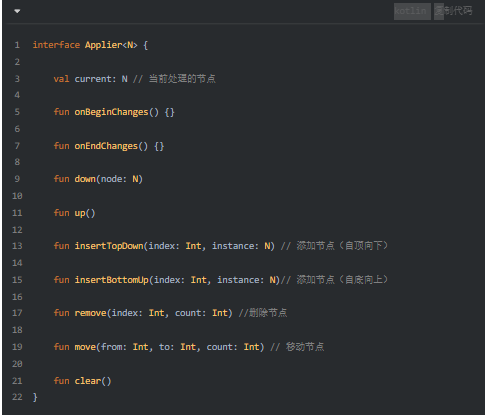Click 'fun onEndChanges() {}' line

point(109,146)
